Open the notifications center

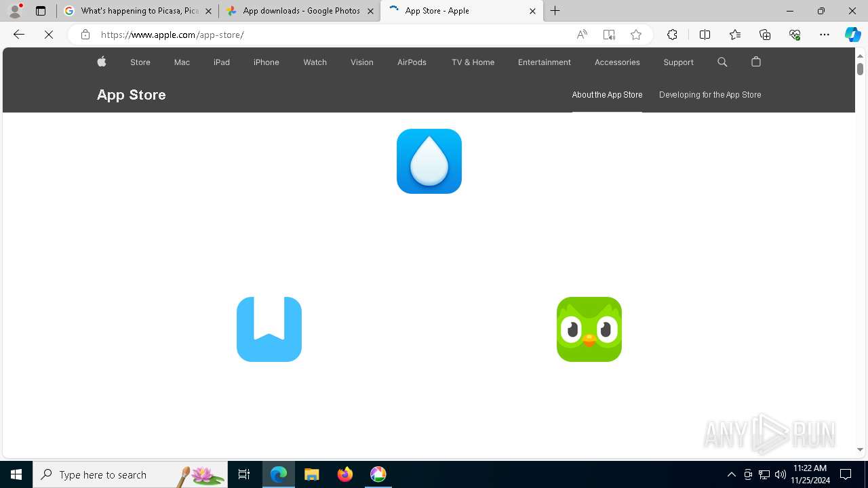[x=846, y=474]
